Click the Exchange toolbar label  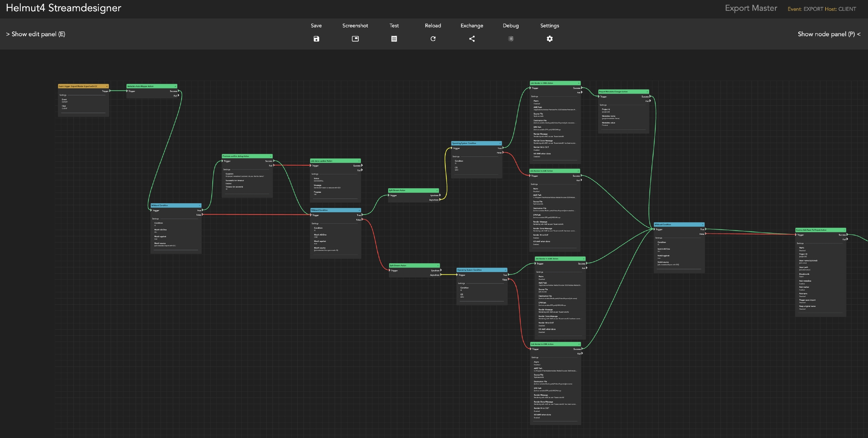472,26
